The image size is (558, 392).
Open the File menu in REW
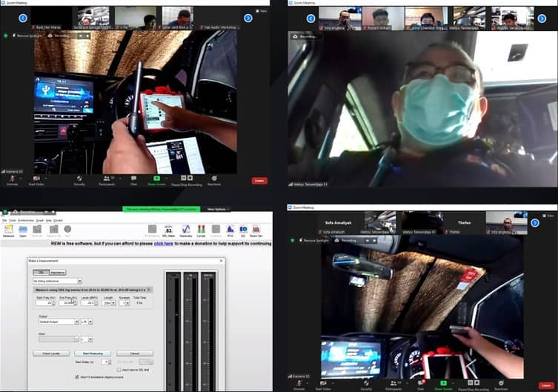[x=4, y=220]
